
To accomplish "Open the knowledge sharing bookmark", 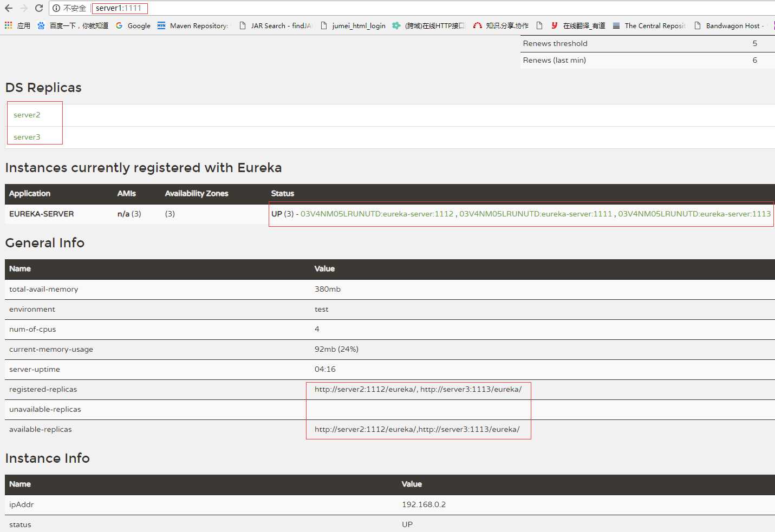I will [501, 25].
